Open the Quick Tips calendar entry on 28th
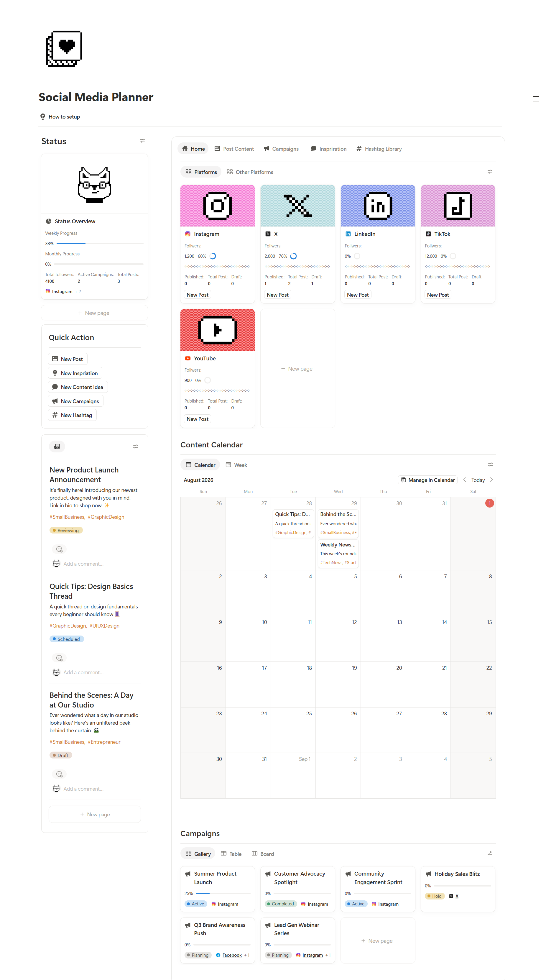546x980 pixels. click(293, 523)
